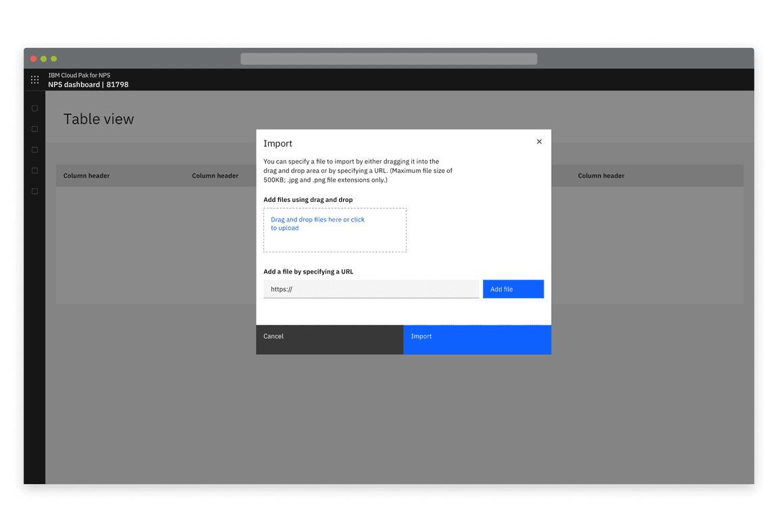Open the third sidebar navigation icon
Screen dimensions: 778x532
34,150
